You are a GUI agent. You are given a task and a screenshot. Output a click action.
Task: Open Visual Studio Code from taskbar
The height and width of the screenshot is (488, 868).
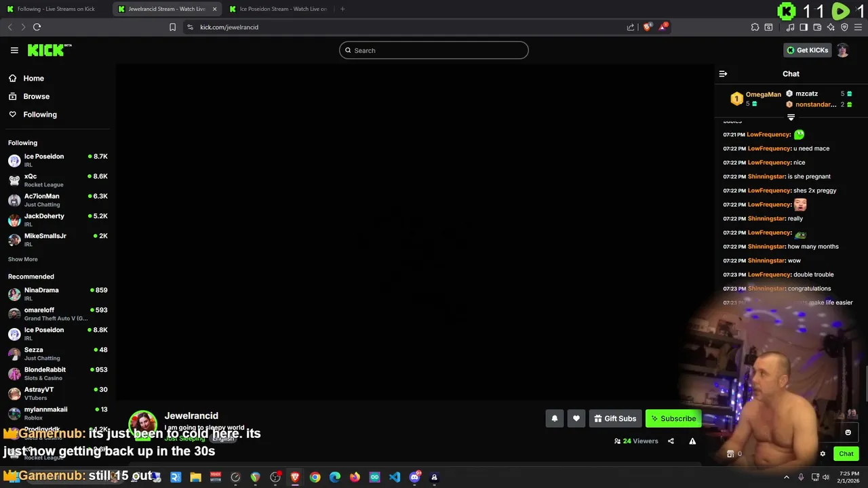395,477
